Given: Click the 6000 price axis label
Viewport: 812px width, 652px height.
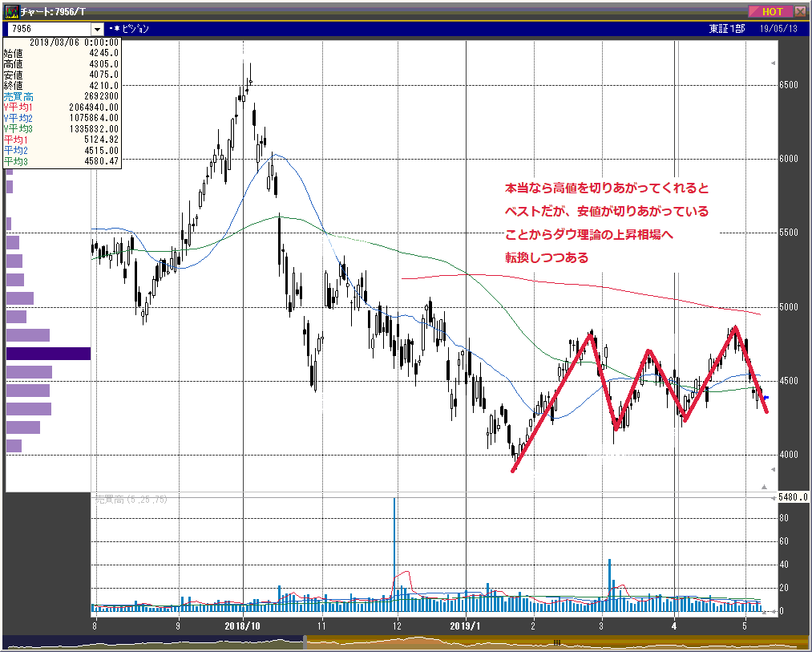Looking at the screenshot, I should click(789, 159).
